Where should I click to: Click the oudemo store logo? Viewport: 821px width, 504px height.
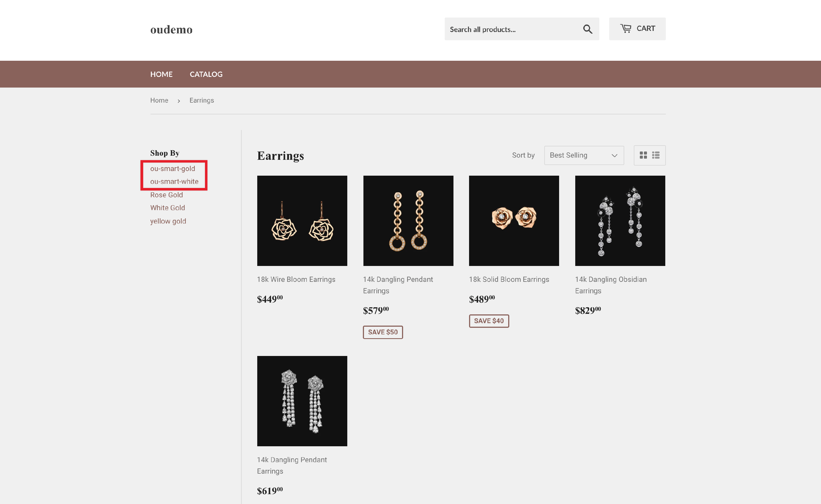pos(171,30)
